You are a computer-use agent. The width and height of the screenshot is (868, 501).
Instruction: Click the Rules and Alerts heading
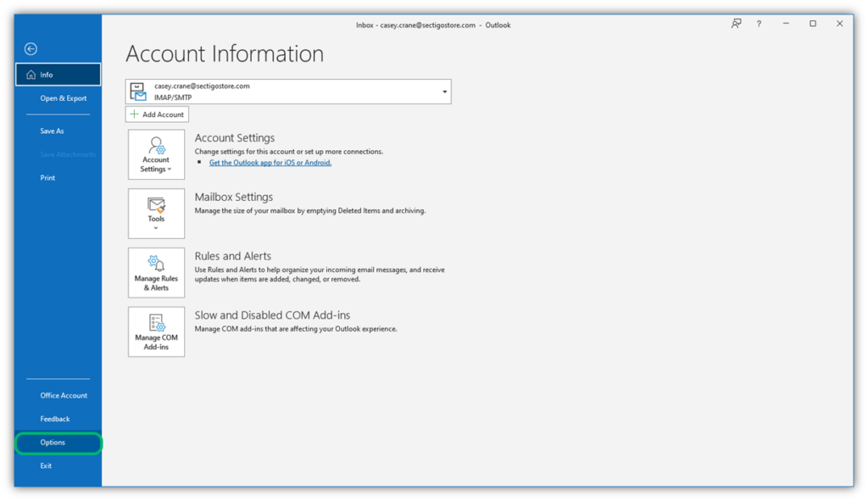click(x=233, y=256)
